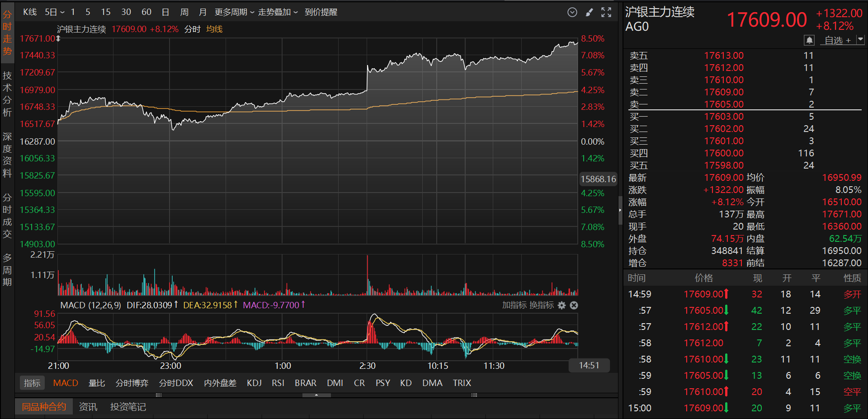Click the bell alert icon beside 自选

809,40
